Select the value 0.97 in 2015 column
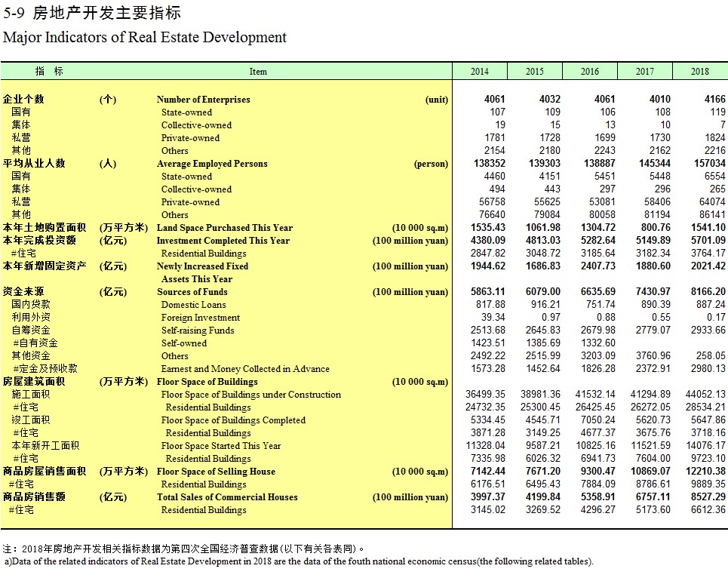The height and width of the screenshot is (581, 728). pos(551,317)
